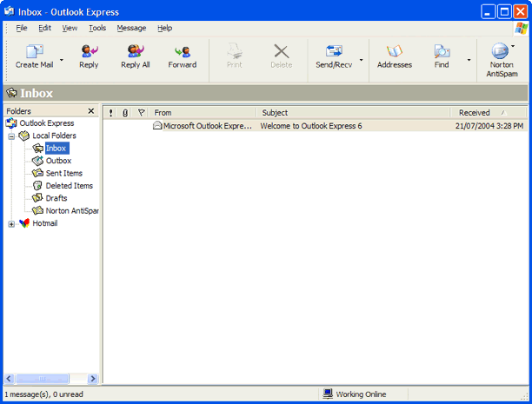Collapse the Local Folders tree node
The height and width of the screenshot is (404, 532).
click(11, 136)
